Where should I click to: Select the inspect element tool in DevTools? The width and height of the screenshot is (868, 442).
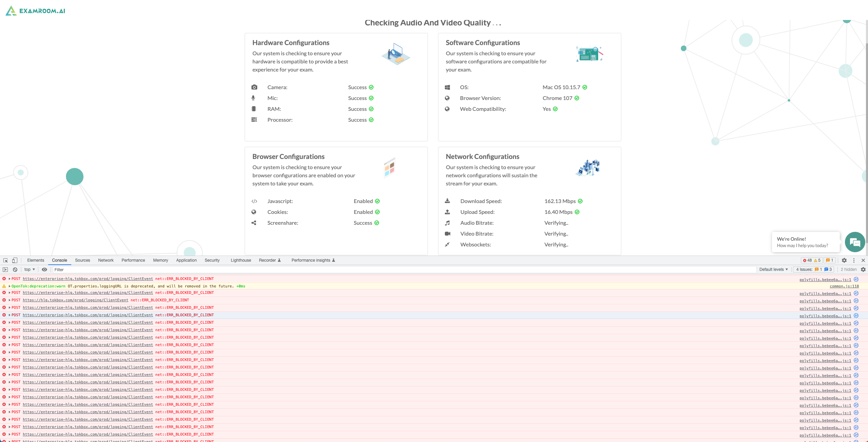[5, 260]
